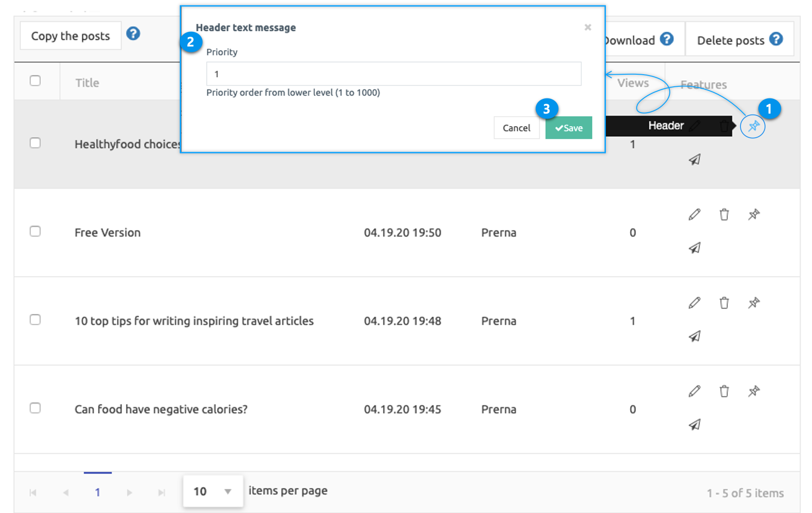Select the Can food have negative calories checkbox

tap(35, 408)
